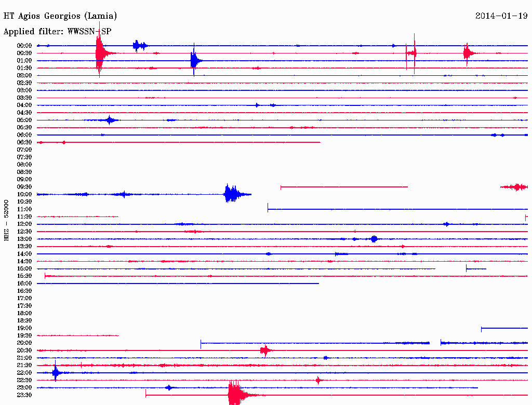This screenshot has width=532, height=405.
Task: Select the 14:00 time label
Action: point(24,254)
